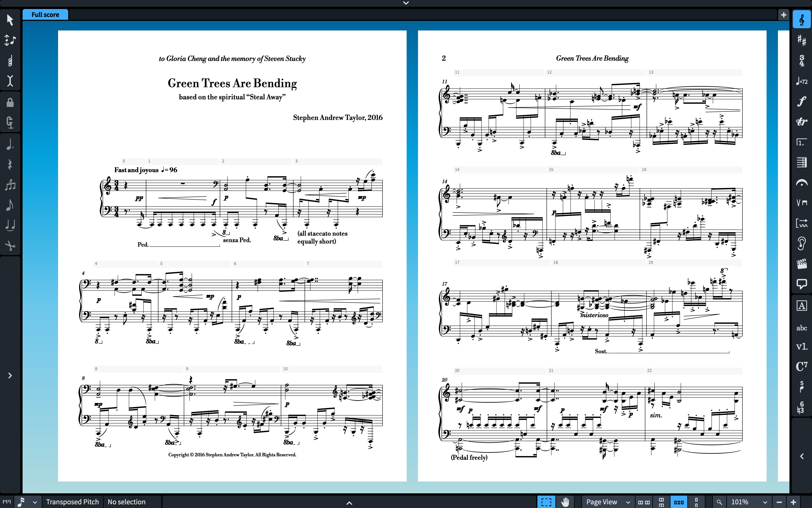
Task: Open the Comments panel icon
Action: (802, 284)
